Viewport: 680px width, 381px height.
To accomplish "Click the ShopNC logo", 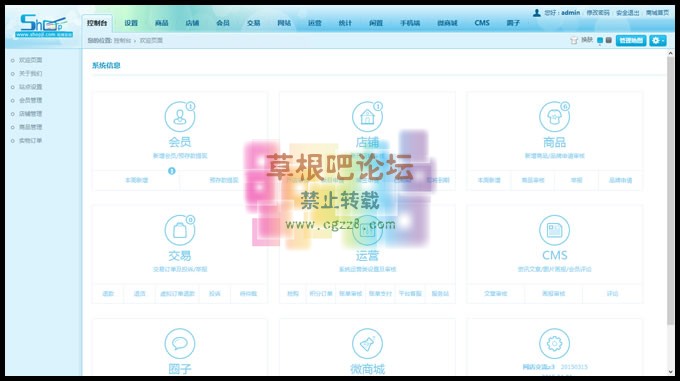I will (44, 26).
